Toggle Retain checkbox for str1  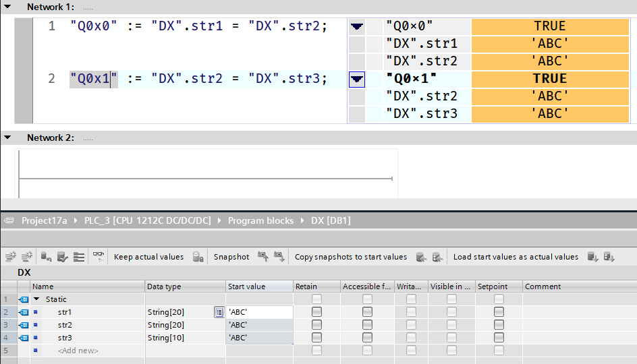[x=316, y=312]
